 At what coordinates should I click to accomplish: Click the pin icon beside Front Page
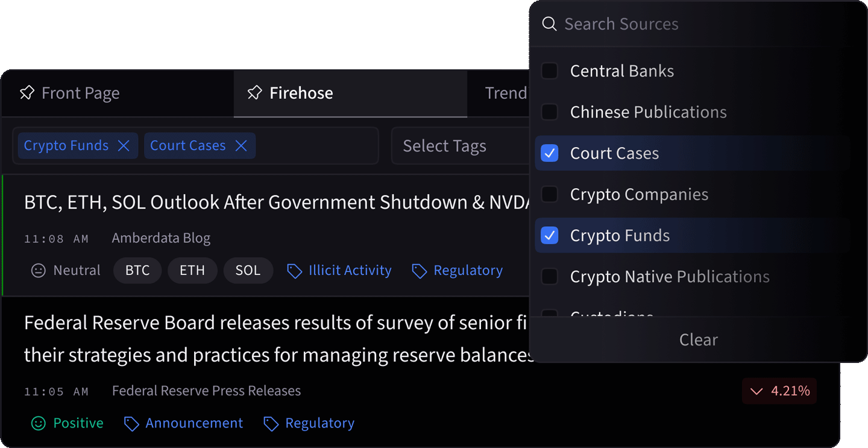tap(27, 93)
